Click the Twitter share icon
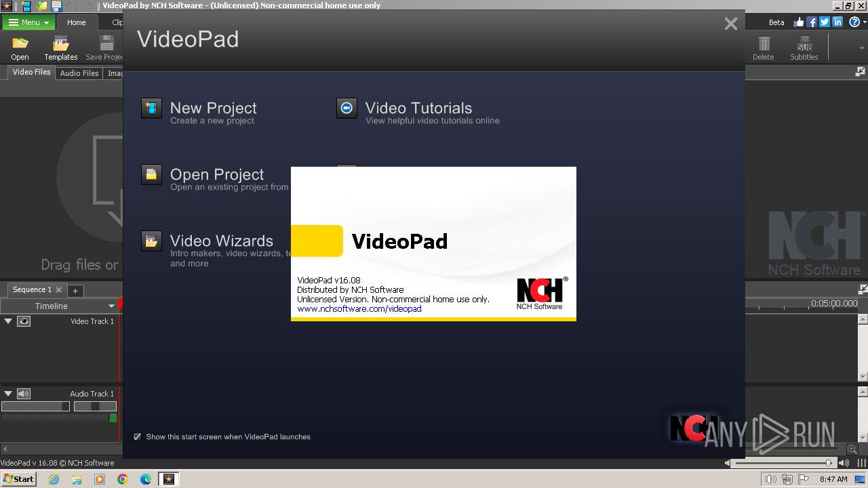The height and width of the screenshot is (488, 868). pos(825,22)
